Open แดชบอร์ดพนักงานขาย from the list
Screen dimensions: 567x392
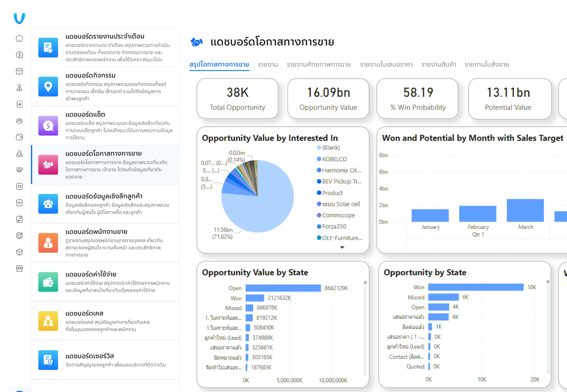105,243
